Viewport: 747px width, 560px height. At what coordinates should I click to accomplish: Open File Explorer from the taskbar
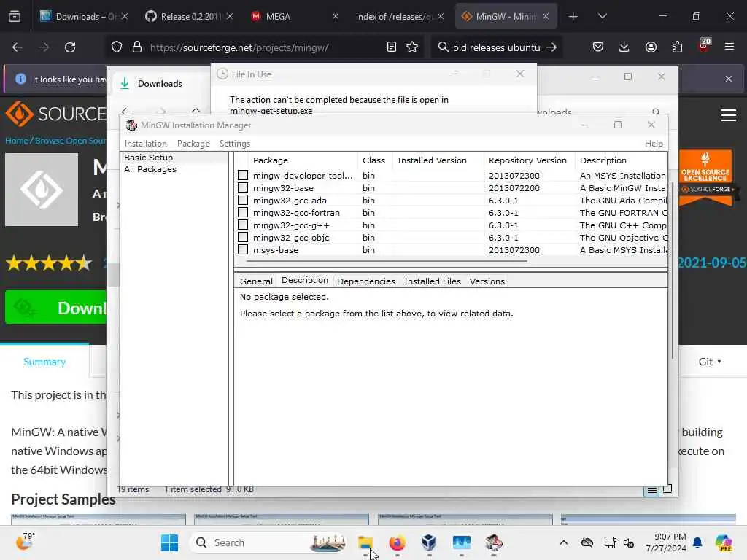coord(365,542)
